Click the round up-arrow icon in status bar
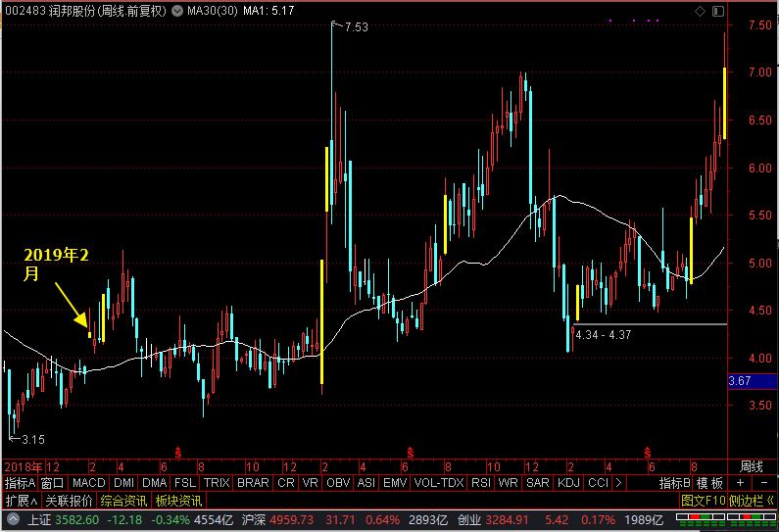The image size is (779, 532). tap(13, 520)
